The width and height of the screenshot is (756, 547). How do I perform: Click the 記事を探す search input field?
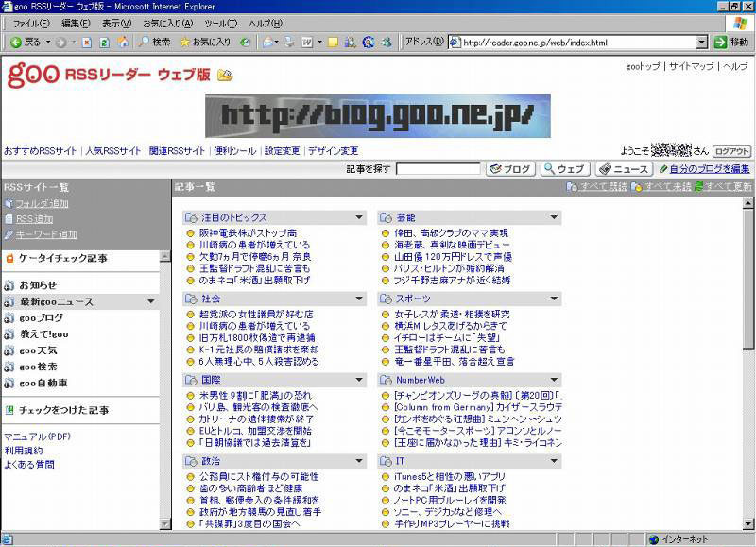[438, 169]
